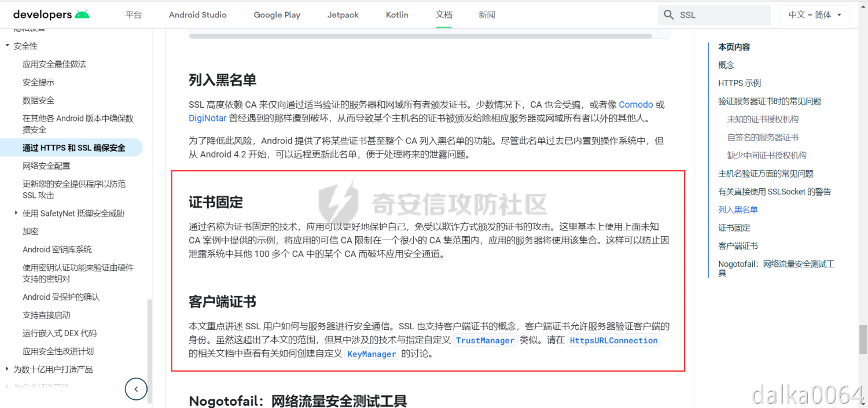Select the 文档 nav tab
This screenshot has width=868, height=408.
(444, 15)
